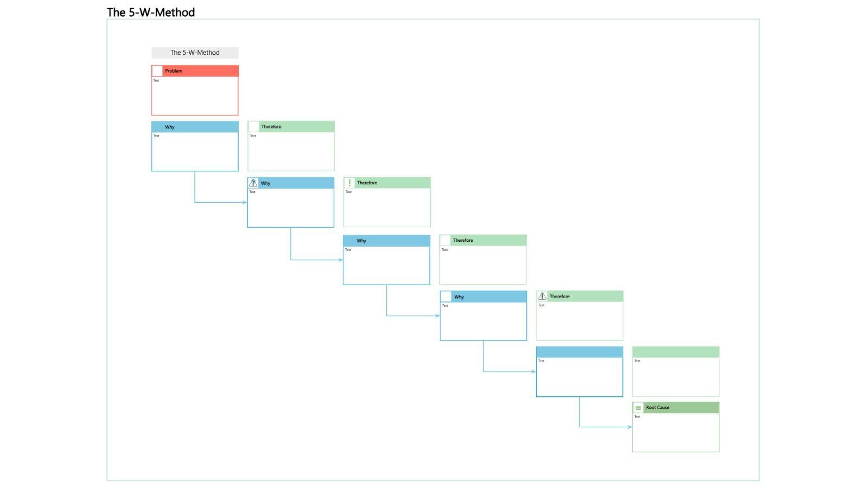Click the bold page heading 'The 5-W-Method'

click(151, 12)
